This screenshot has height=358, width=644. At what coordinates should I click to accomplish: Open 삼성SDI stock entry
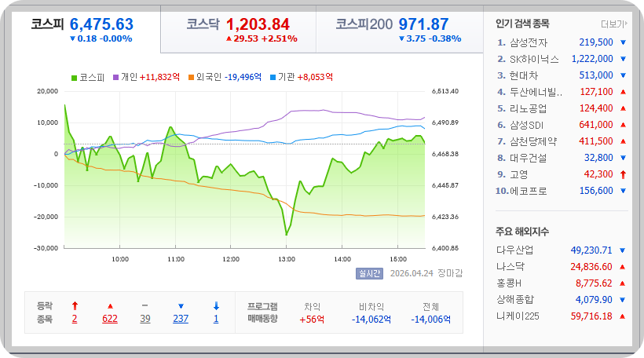pos(526,125)
